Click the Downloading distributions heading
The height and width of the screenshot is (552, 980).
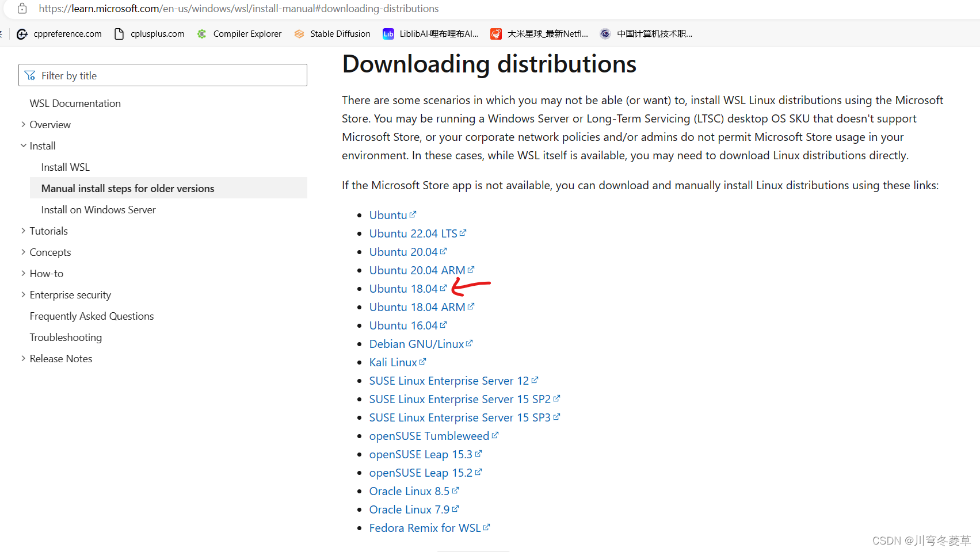(489, 64)
